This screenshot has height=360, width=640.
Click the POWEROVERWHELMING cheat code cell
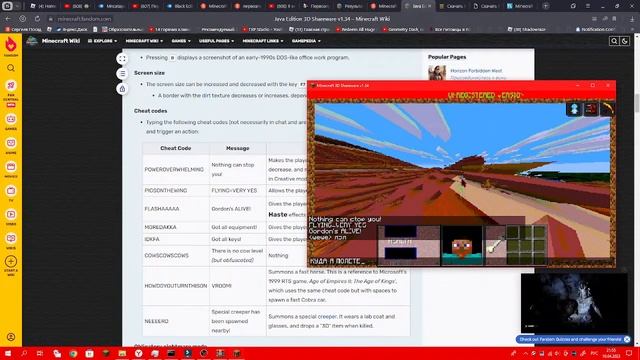click(x=176, y=169)
